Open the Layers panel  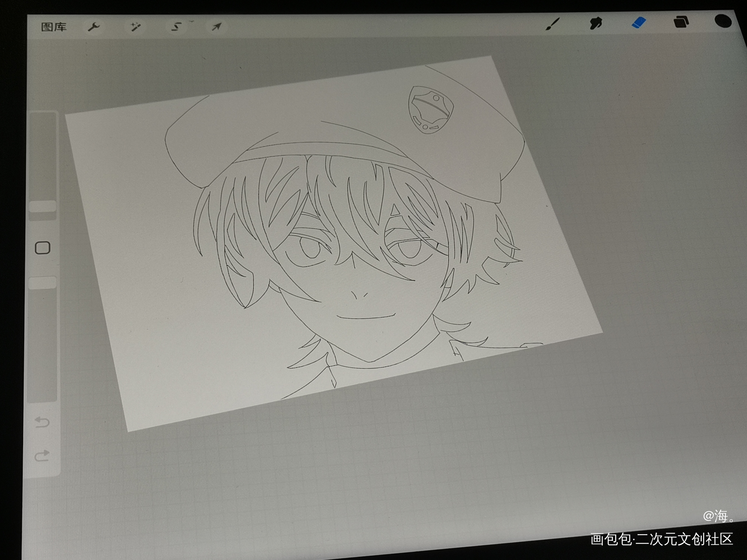681,22
